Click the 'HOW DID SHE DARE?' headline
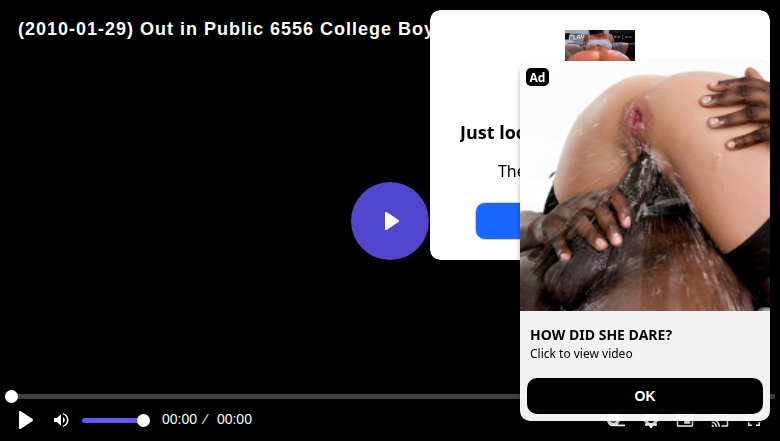The width and height of the screenshot is (780, 441). click(601, 335)
